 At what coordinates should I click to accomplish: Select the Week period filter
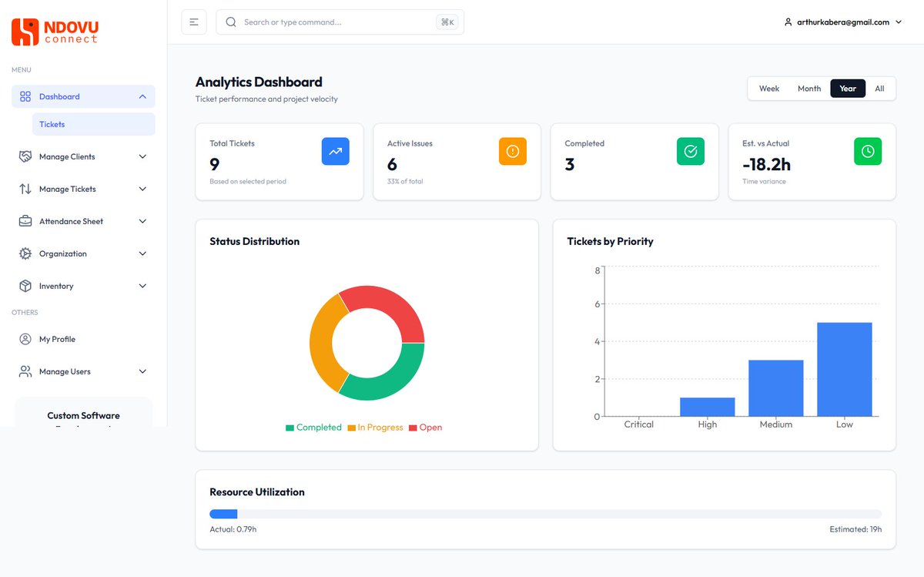(769, 89)
